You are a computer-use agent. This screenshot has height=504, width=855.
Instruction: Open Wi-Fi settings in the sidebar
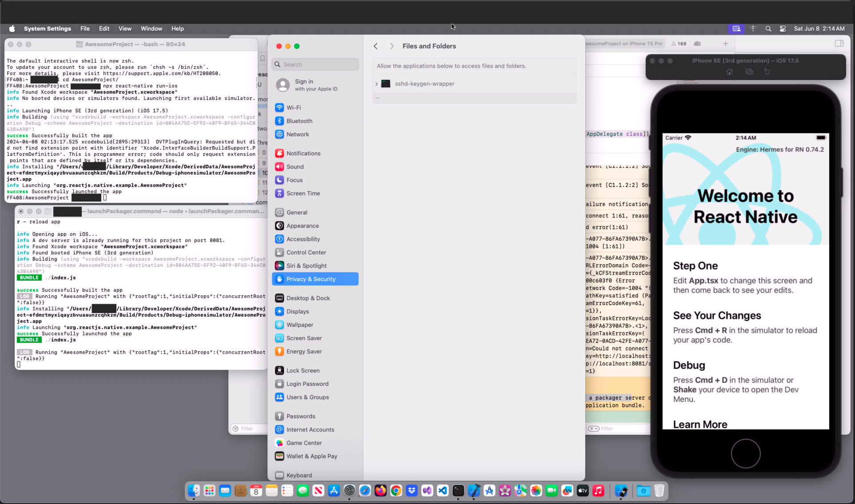pos(293,107)
